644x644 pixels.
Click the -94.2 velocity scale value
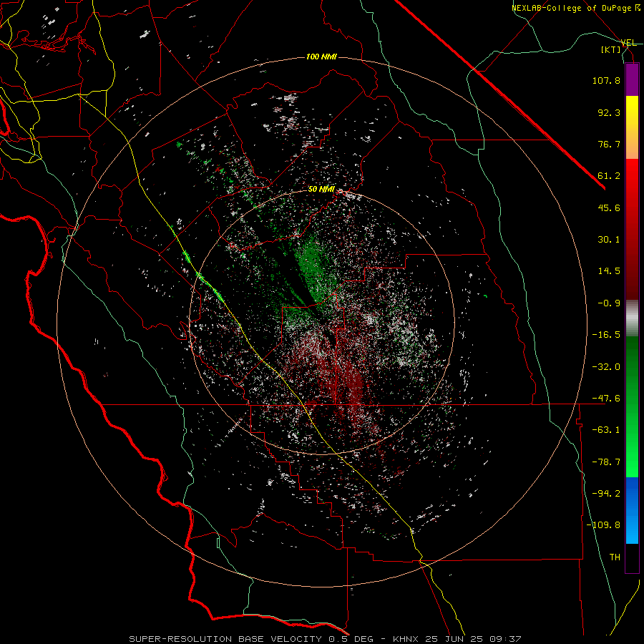click(x=606, y=494)
